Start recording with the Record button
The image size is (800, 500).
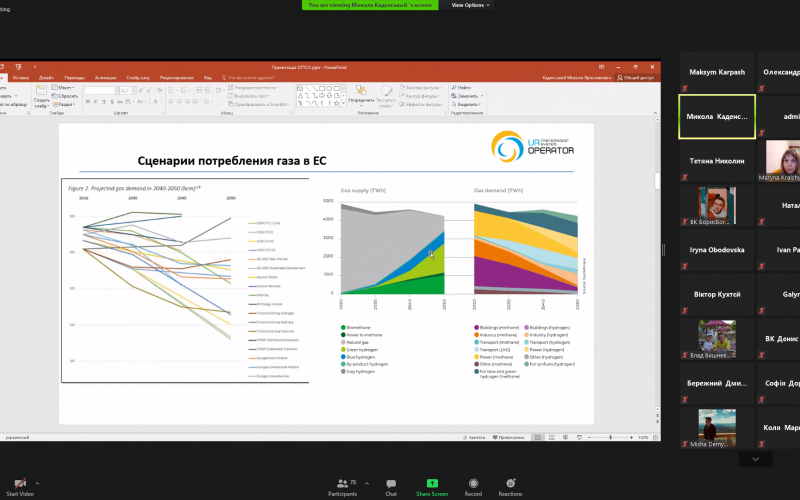click(473, 487)
